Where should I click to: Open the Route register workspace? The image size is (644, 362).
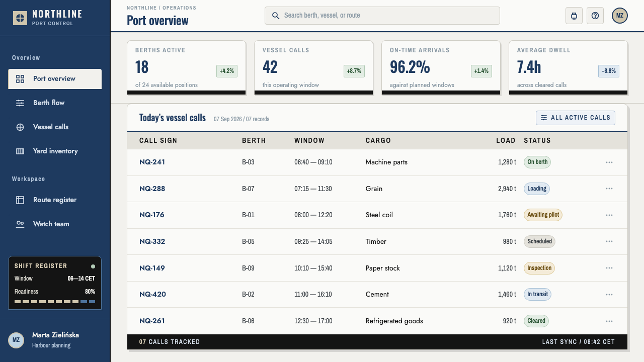(x=55, y=200)
